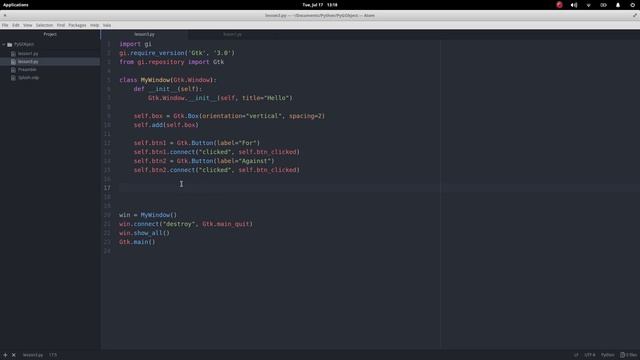Click the file icon beside highlighted lesson2.py
The height and width of the screenshot is (360, 640).
click(x=13, y=62)
